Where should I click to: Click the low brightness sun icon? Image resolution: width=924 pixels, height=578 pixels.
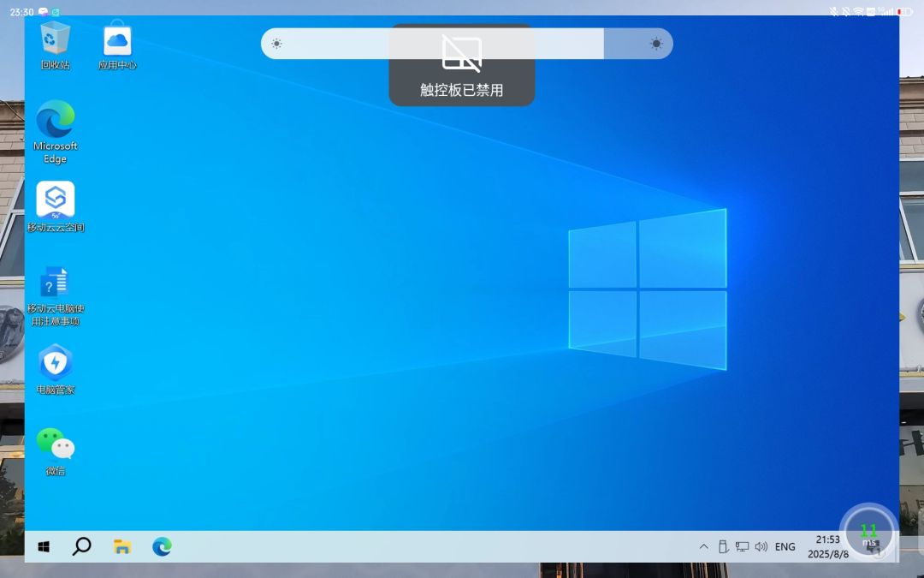click(276, 44)
